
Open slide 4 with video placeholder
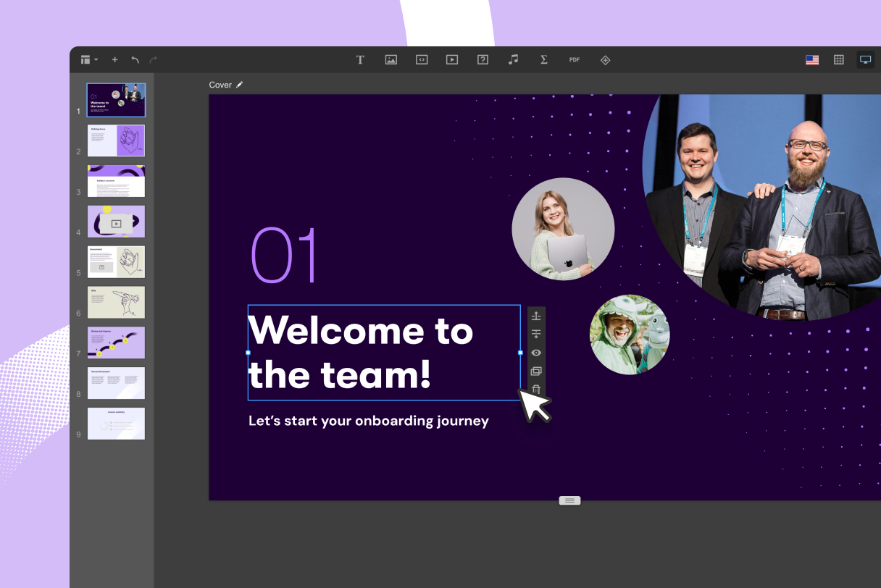[x=116, y=222]
